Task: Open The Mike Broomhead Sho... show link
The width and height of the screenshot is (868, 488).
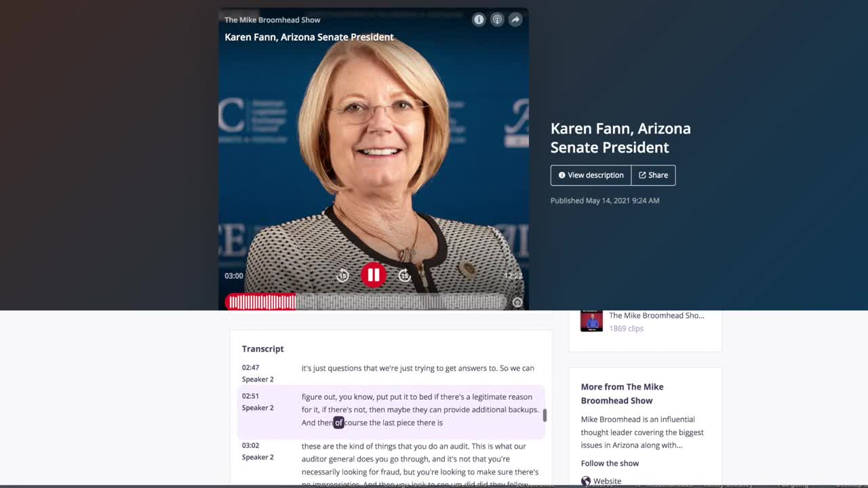Action: tap(656, 315)
